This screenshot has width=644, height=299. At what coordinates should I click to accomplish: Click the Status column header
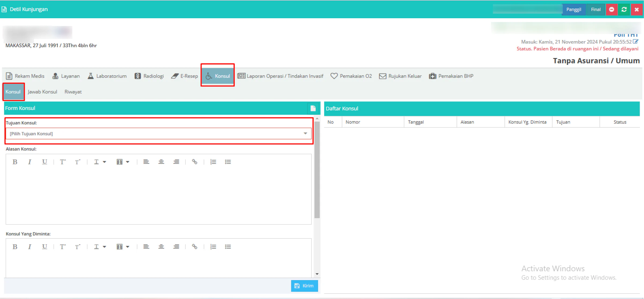tap(620, 122)
